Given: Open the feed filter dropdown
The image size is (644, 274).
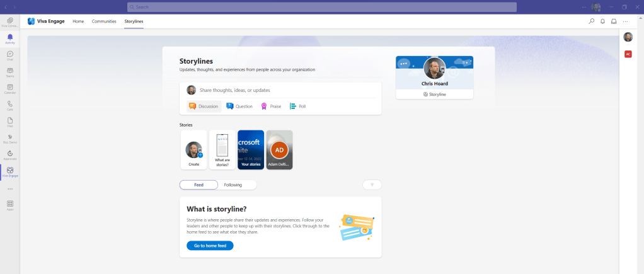Looking at the screenshot, I should pyautogui.click(x=372, y=185).
